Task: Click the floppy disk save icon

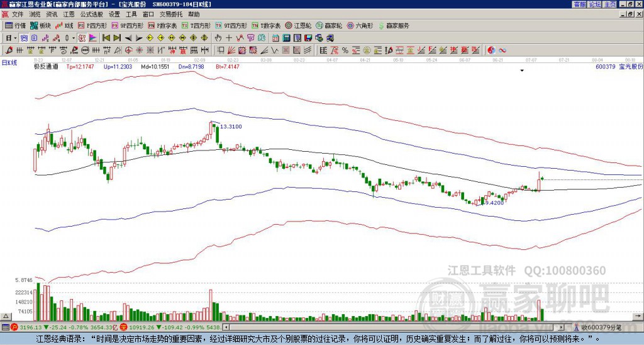Action: click(308, 38)
